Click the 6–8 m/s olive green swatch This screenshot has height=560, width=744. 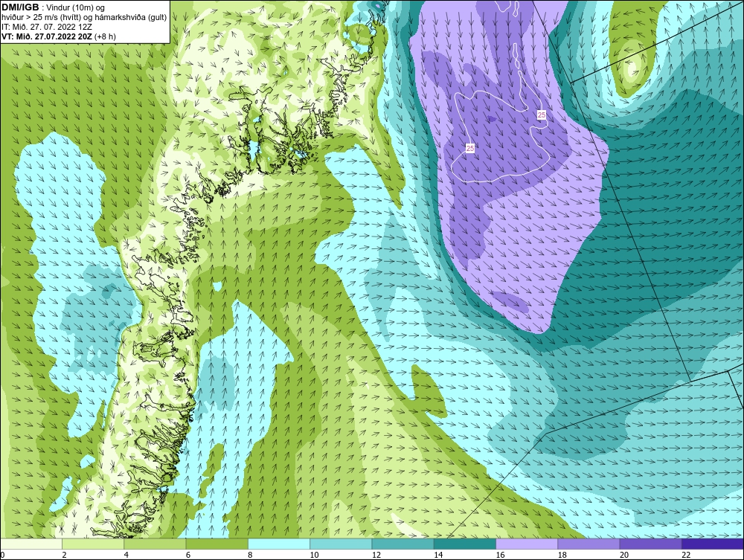click(217, 544)
